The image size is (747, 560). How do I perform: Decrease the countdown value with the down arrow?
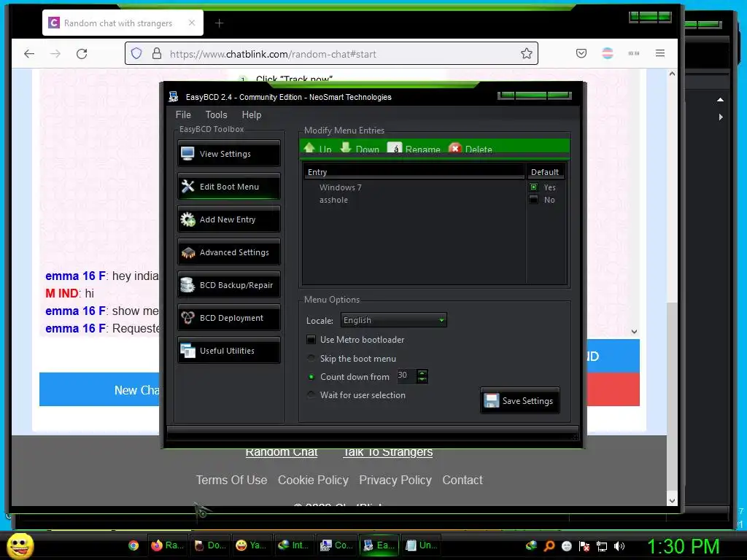(x=422, y=379)
